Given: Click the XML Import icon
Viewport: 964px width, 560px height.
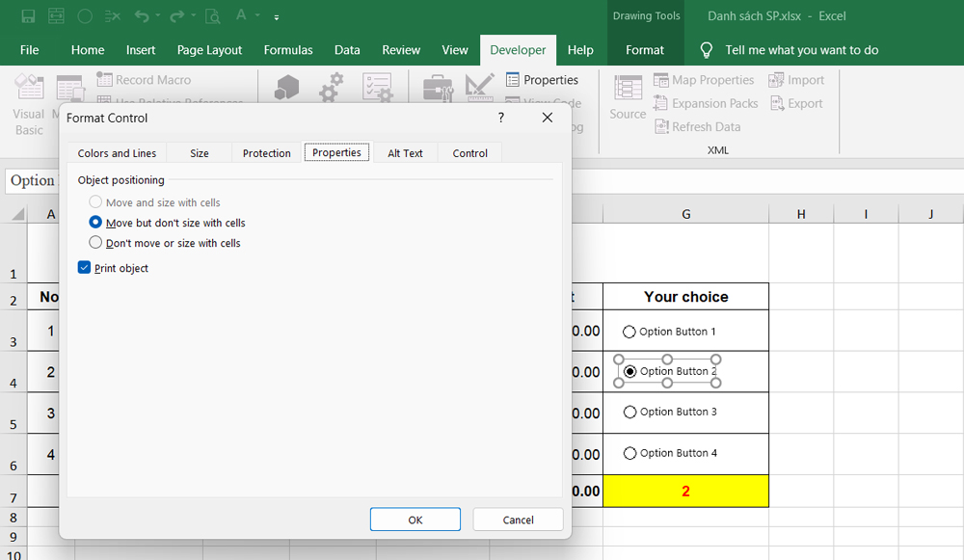Looking at the screenshot, I should pos(776,80).
